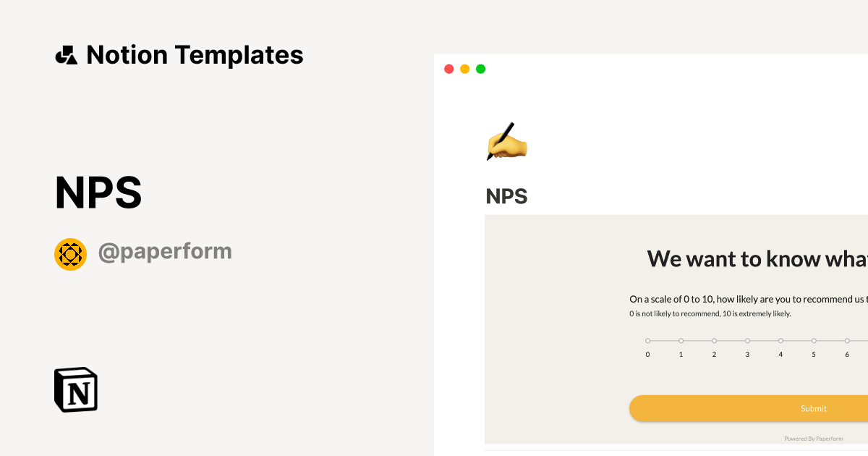Select rating 0 on the NPS scale

647,340
